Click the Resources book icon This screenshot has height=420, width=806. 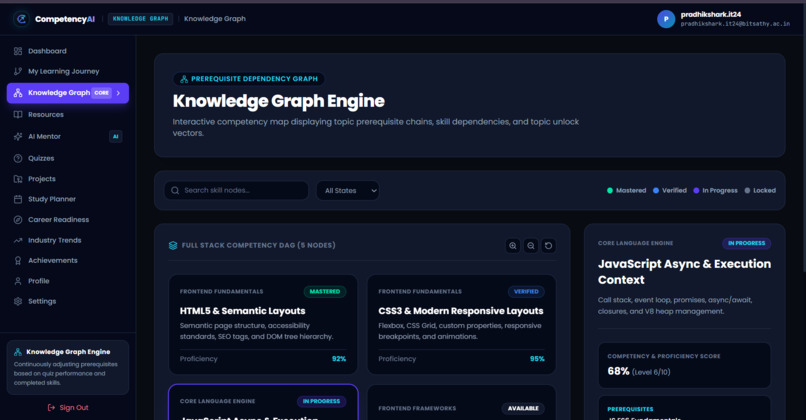(18, 115)
